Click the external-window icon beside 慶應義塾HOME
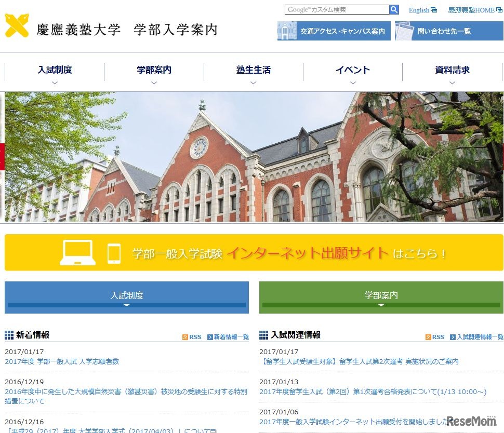This screenshot has width=504, height=433. (499, 10)
